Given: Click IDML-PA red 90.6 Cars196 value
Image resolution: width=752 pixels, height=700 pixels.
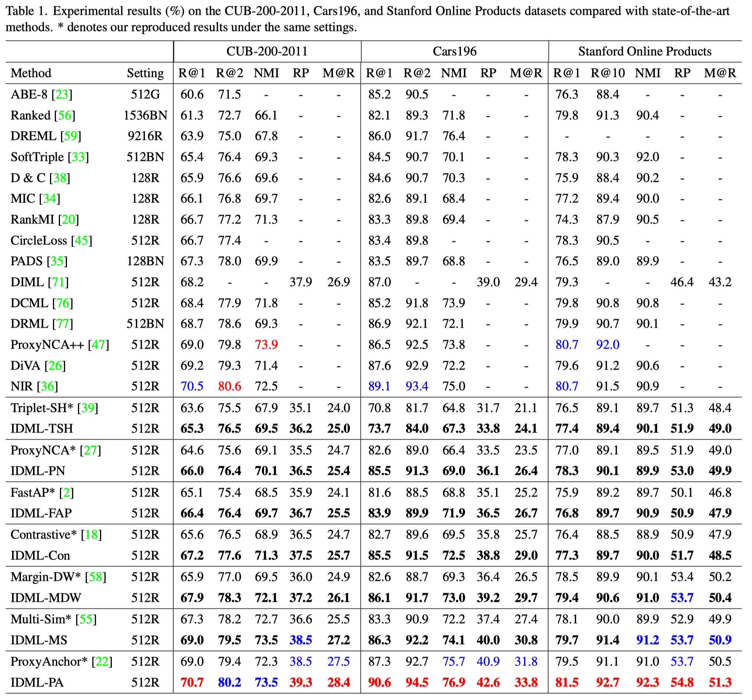Looking at the screenshot, I should [379, 682].
